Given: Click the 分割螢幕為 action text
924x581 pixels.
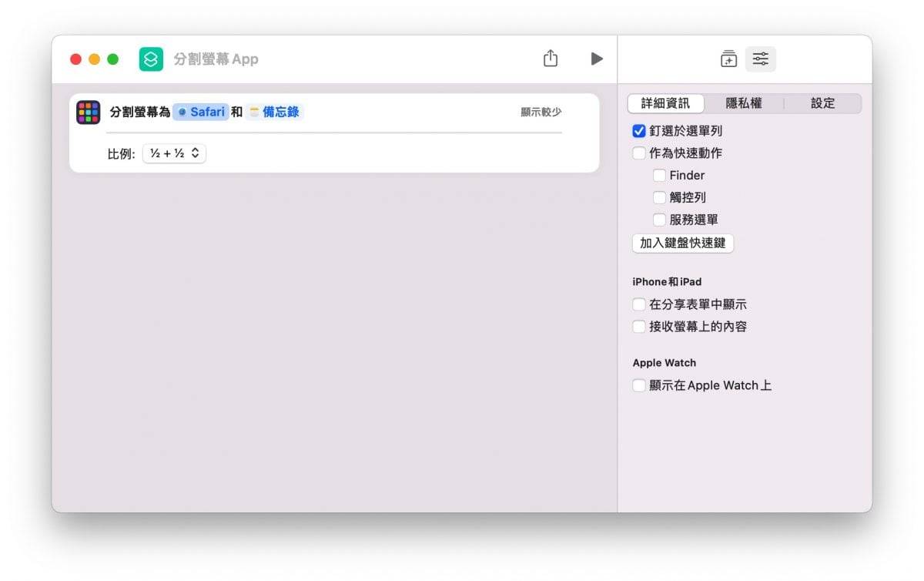Looking at the screenshot, I should [x=140, y=112].
